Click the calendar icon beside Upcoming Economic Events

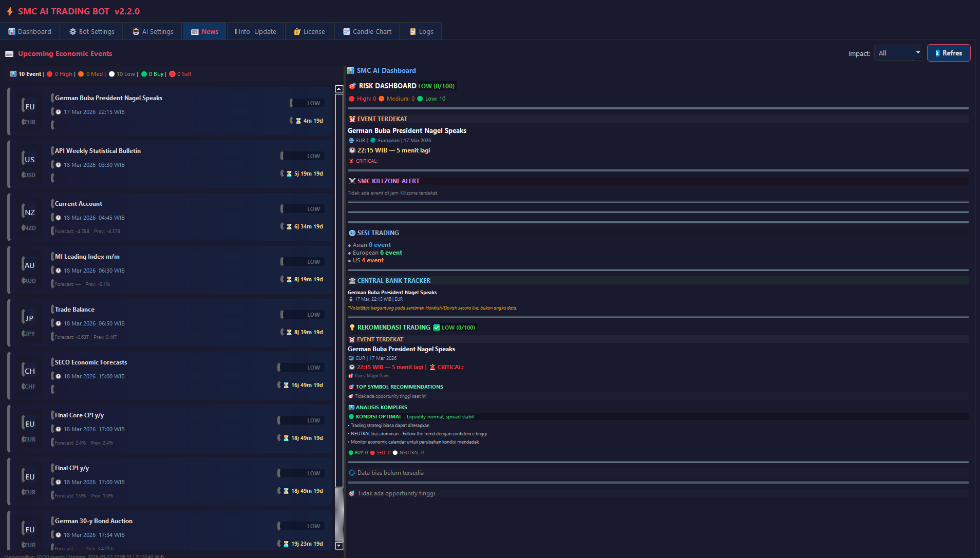9,53
